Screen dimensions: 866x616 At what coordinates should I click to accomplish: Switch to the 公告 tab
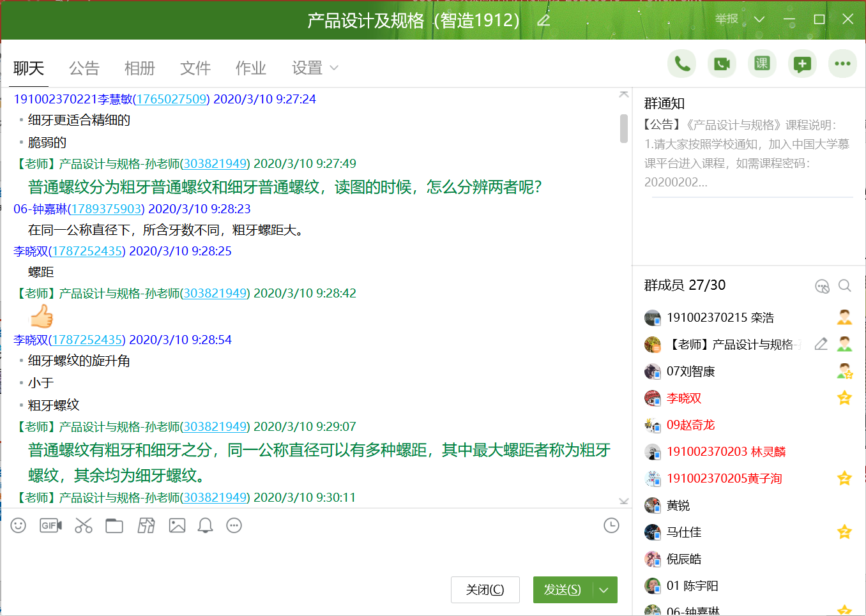point(84,68)
